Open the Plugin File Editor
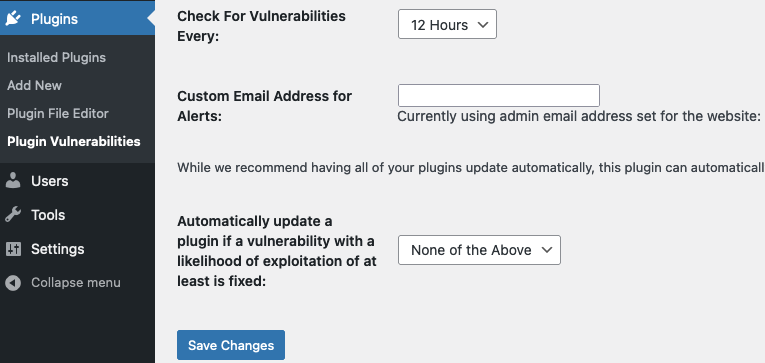This screenshot has height=363, width=765. click(58, 114)
